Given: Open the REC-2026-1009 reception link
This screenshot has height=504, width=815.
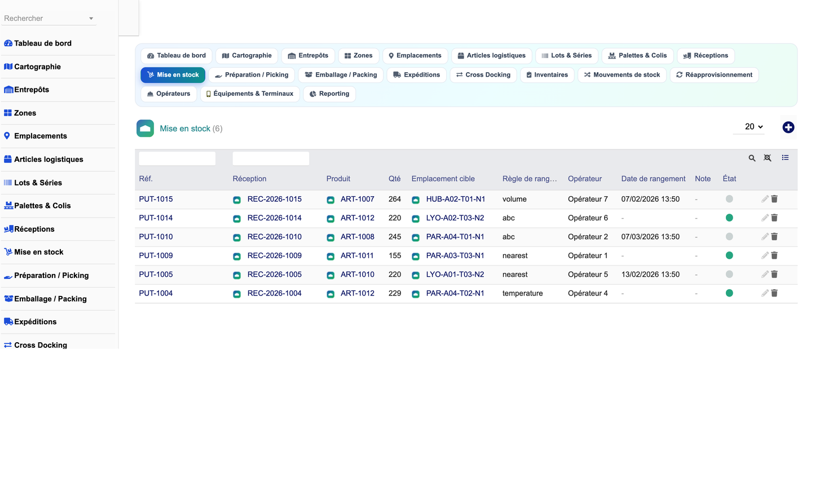Looking at the screenshot, I should click(274, 255).
